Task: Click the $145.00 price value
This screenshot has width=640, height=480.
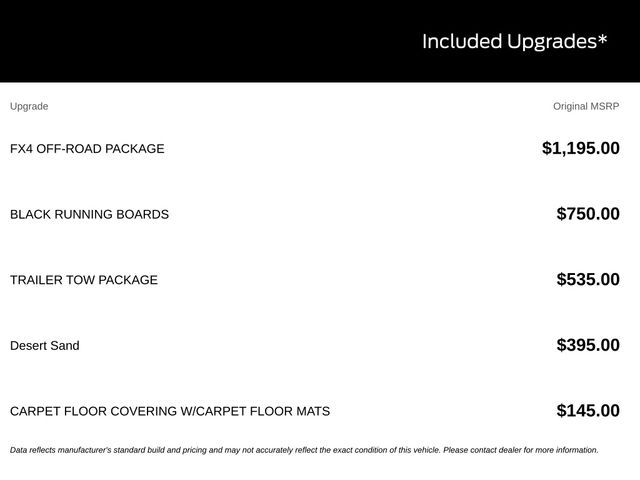Action: point(588,411)
